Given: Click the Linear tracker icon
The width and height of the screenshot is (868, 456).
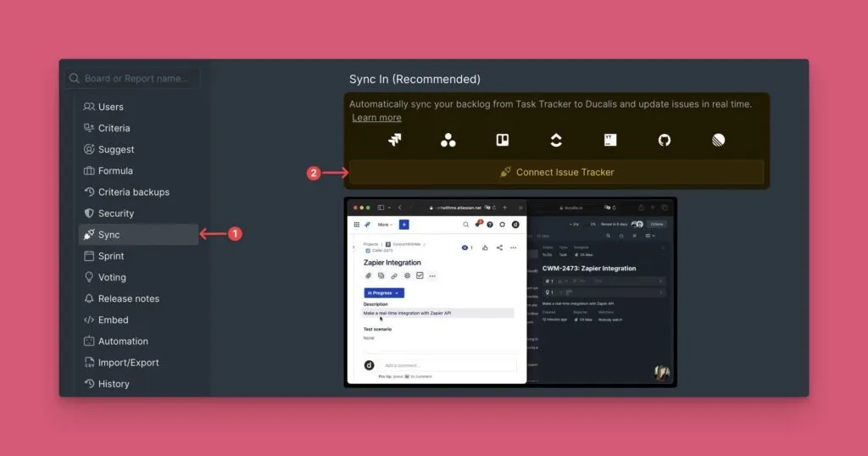Looking at the screenshot, I should pos(718,141).
